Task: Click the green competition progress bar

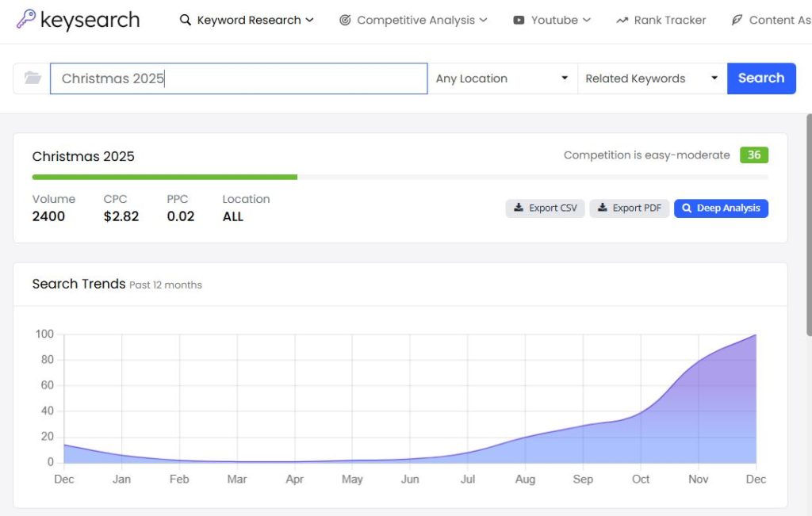Action: pyautogui.click(x=165, y=176)
